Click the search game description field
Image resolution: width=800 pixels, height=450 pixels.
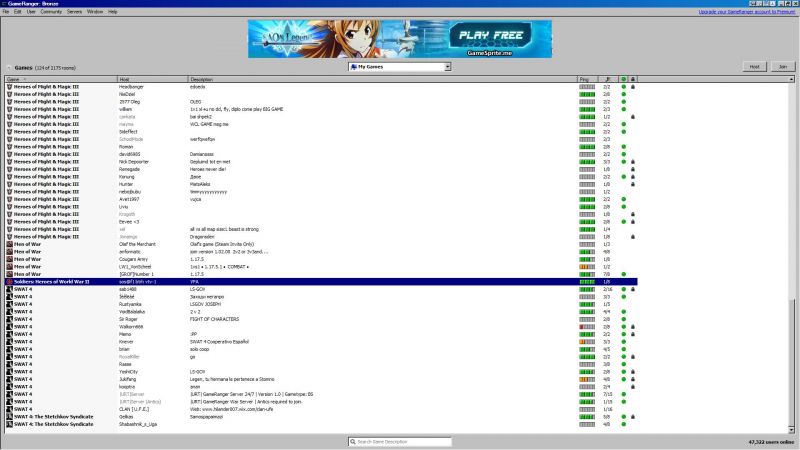tap(400, 442)
